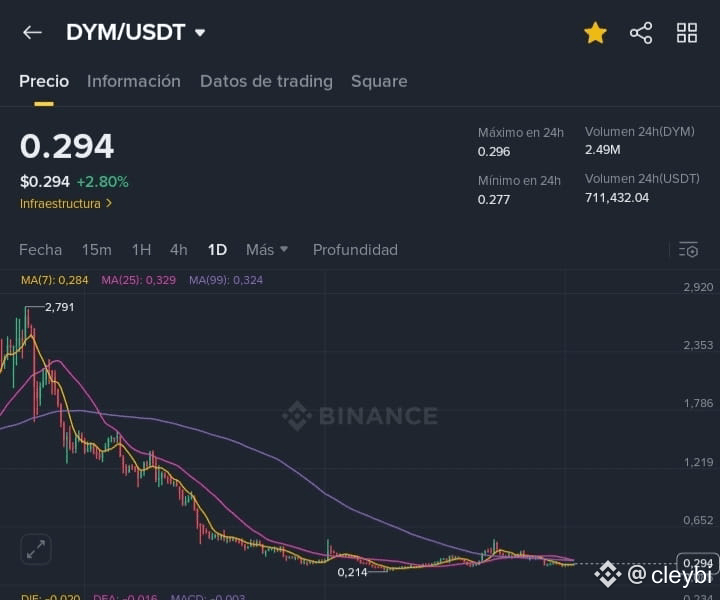Choose the 1H interval
This screenshot has width=720, height=600.
[141, 250]
